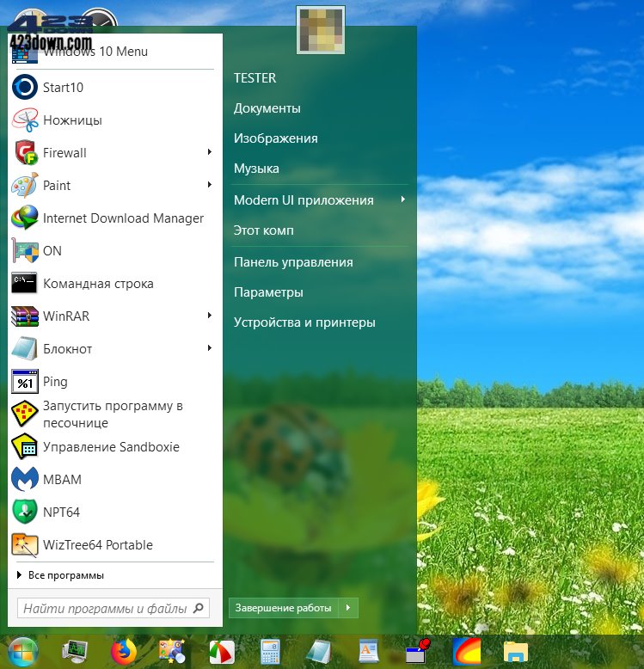This screenshot has width=644, height=669.
Task: Expand Modern UI приложения submenu
Action: 402,199
